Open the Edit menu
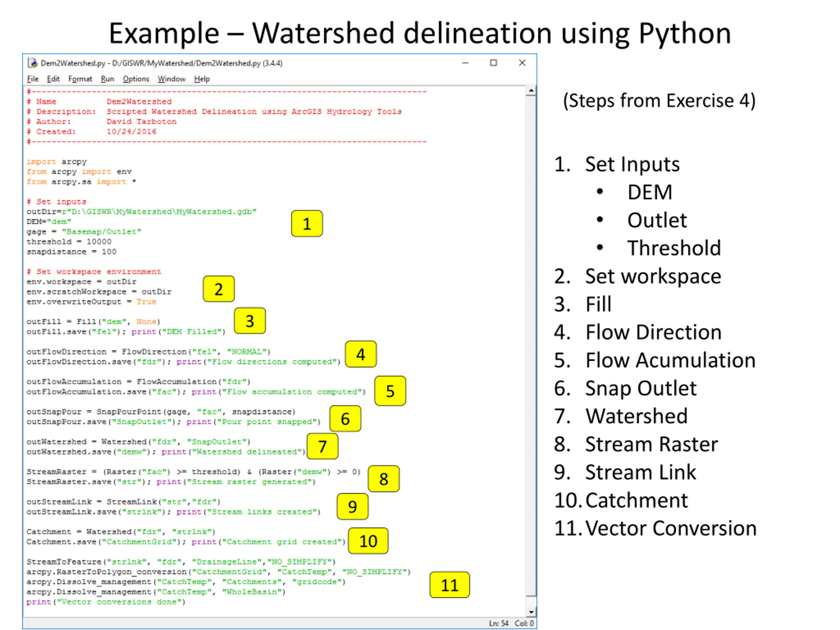Screen dimensions: 840x630 (x=53, y=79)
